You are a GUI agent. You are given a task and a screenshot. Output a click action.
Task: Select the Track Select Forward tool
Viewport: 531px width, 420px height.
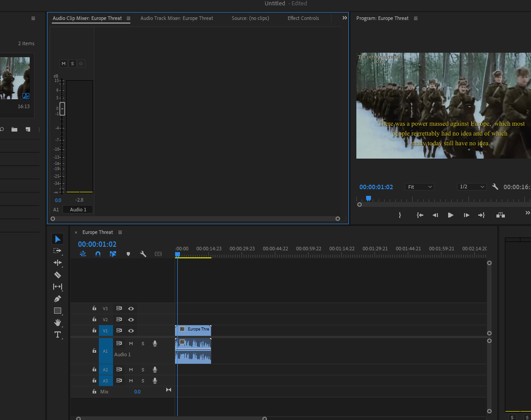click(58, 250)
